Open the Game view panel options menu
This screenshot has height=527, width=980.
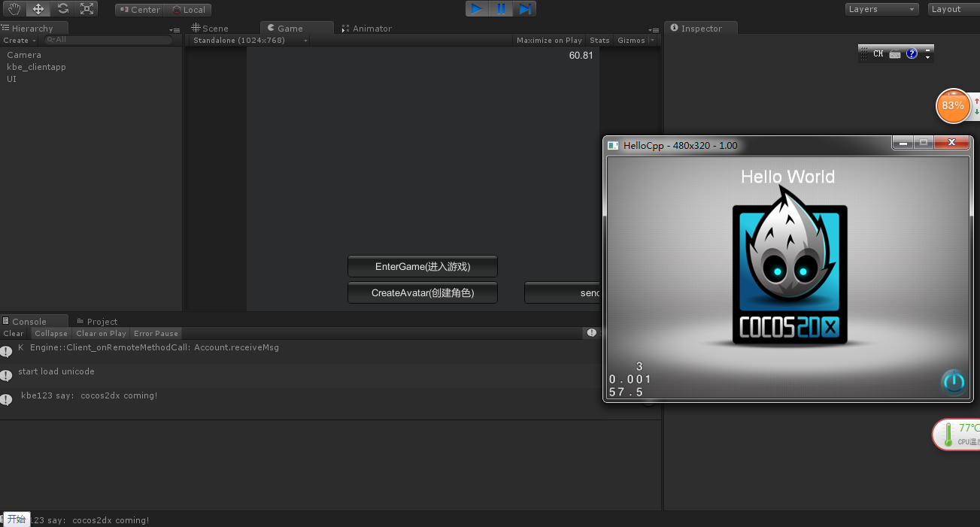click(x=653, y=29)
